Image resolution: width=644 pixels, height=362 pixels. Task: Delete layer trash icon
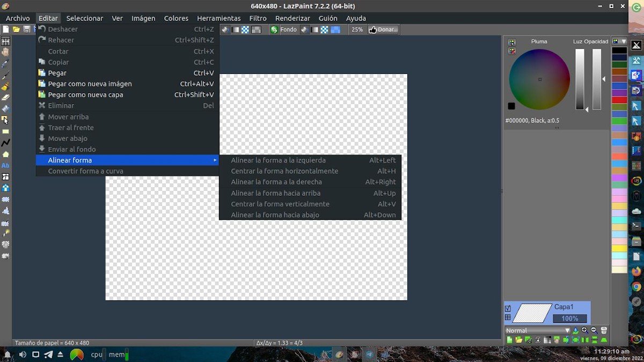(x=604, y=330)
